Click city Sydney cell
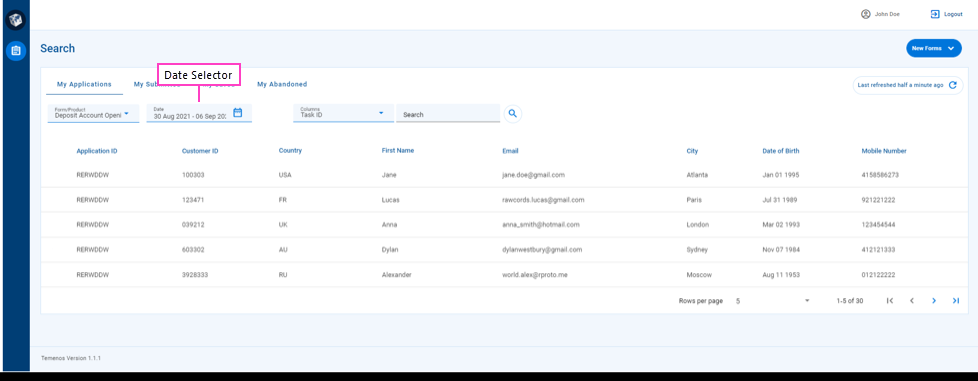Screen dimensions: 978x381 pos(697,249)
